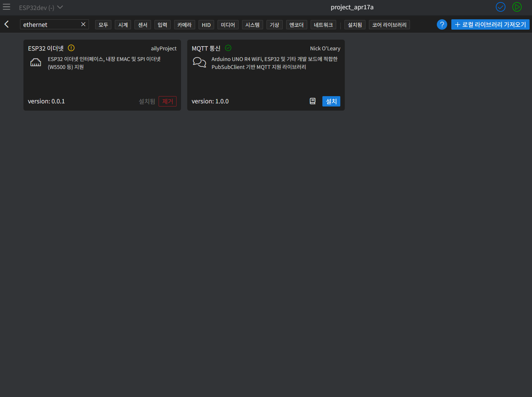
Task: Toggle the 코어 라이브러리 filter
Action: (389, 24)
